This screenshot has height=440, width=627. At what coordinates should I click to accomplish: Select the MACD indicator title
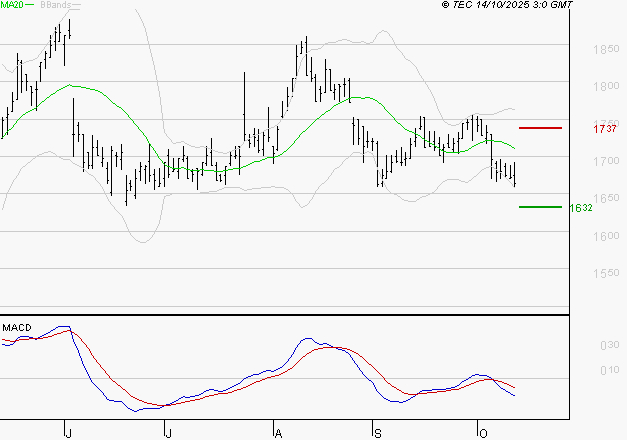(x=17, y=328)
